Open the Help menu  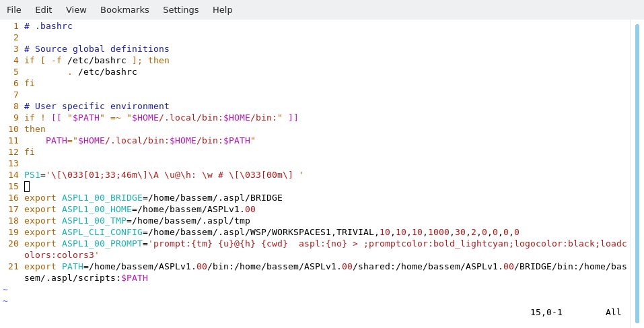click(223, 9)
